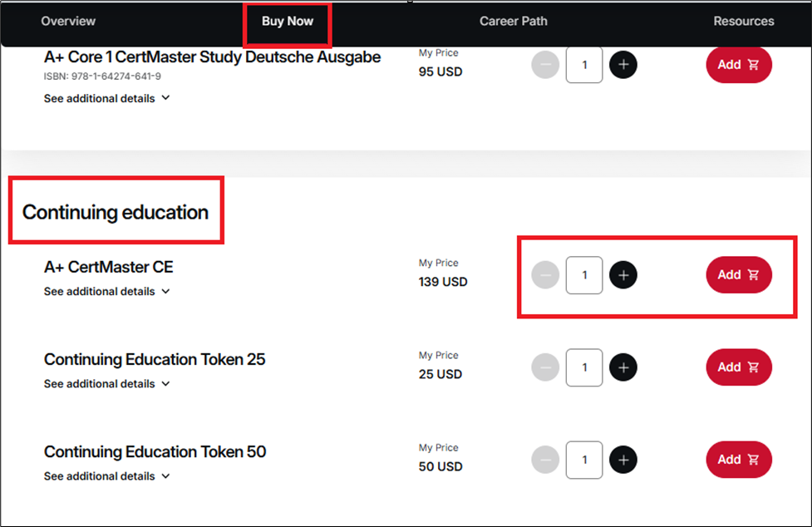Switch to the Overview tab
This screenshot has width=812, height=527.
[68, 22]
